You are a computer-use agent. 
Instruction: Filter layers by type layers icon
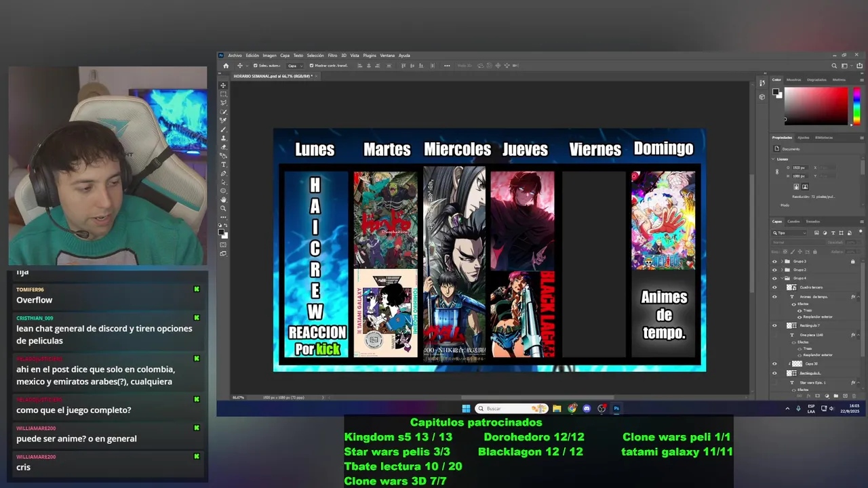[x=833, y=233]
